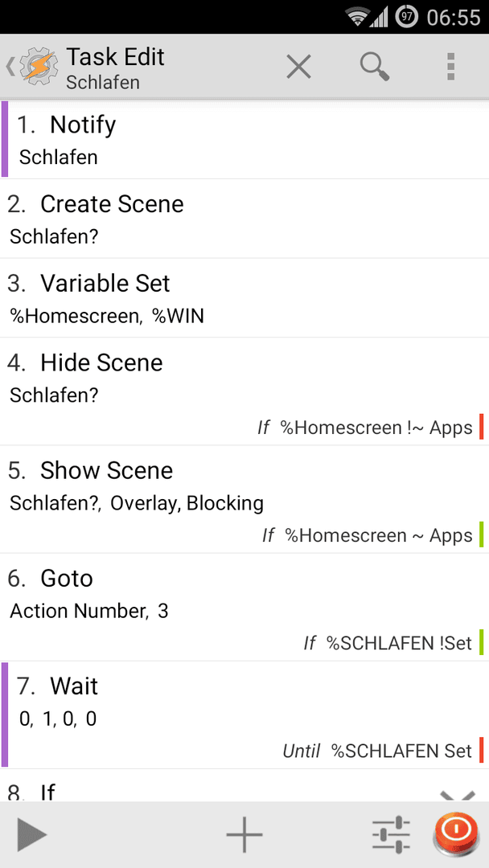Open the three-dot overflow menu
489x868 pixels.
450,68
